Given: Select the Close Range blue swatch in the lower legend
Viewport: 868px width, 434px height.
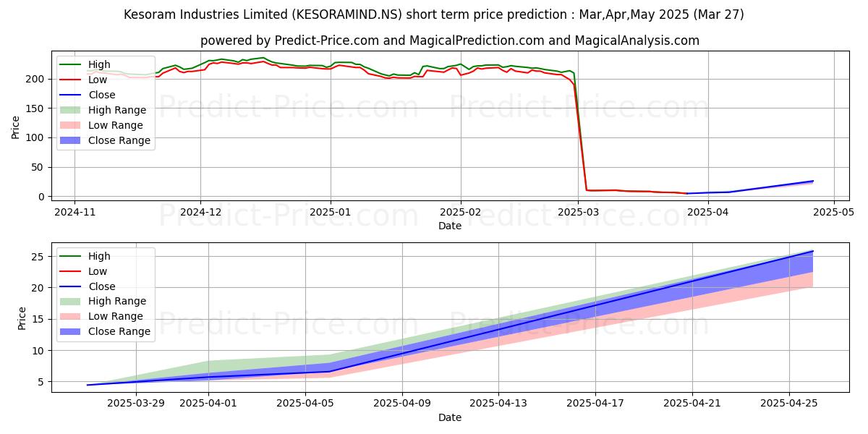Looking at the screenshot, I should [72, 331].
